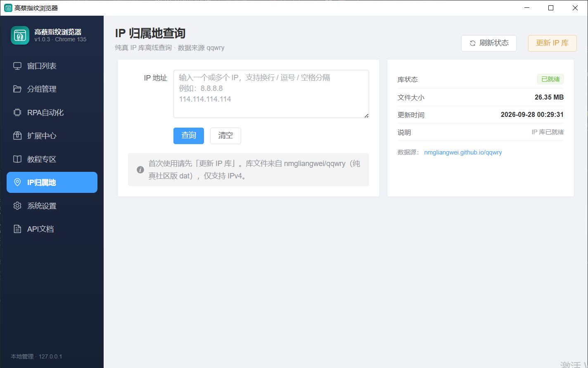Click the chip icon beside RPA自动化
The image size is (588, 368).
pos(17,112)
